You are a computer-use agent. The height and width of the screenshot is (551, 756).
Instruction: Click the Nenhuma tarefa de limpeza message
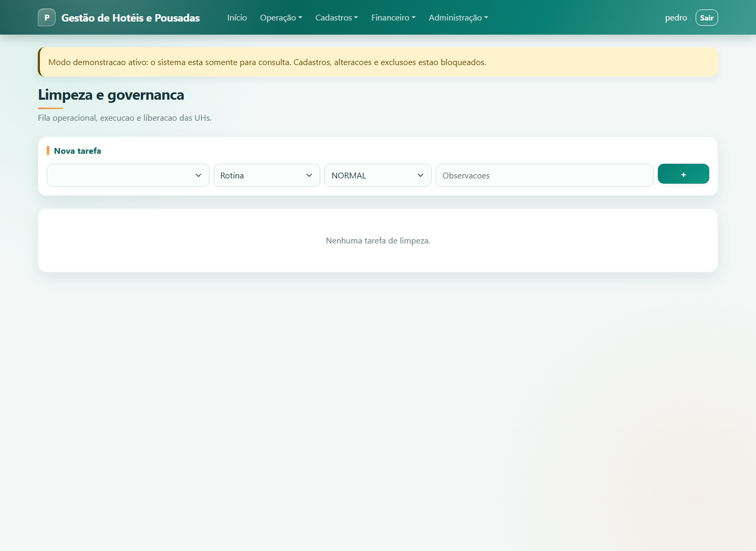click(x=378, y=240)
